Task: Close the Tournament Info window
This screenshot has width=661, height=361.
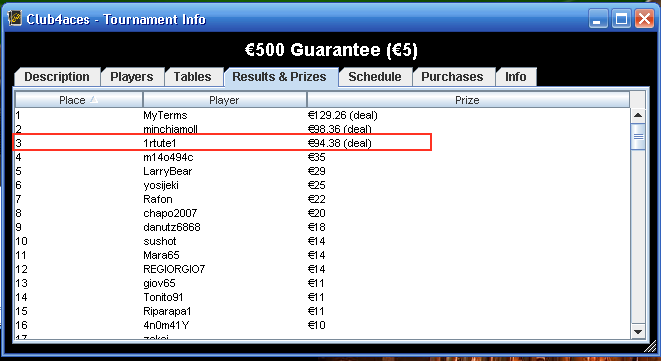Action: [x=645, y=19]
